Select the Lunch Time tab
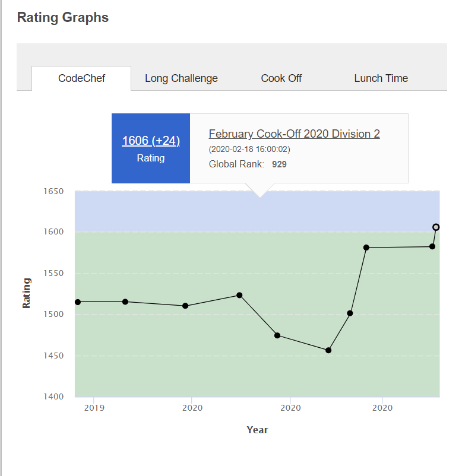Image resolution: width=462 pixels, height=476 pixels. [381, 78]
